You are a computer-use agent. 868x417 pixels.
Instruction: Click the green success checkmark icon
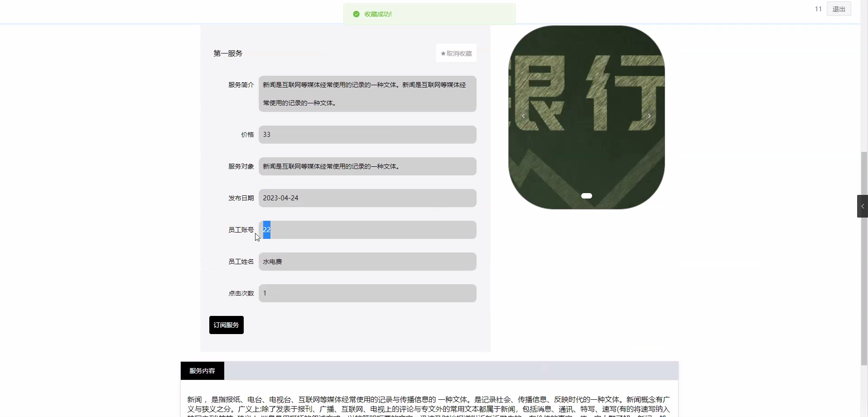356,14
